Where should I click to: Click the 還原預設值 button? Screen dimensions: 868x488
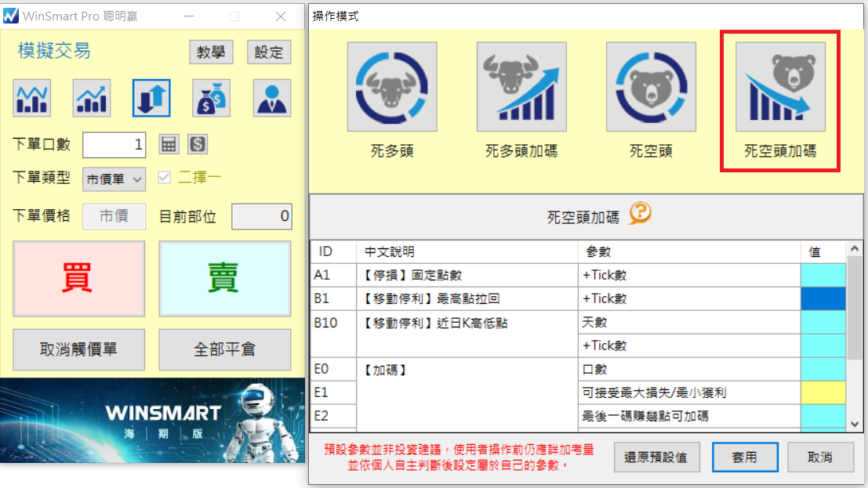(656, 457)
